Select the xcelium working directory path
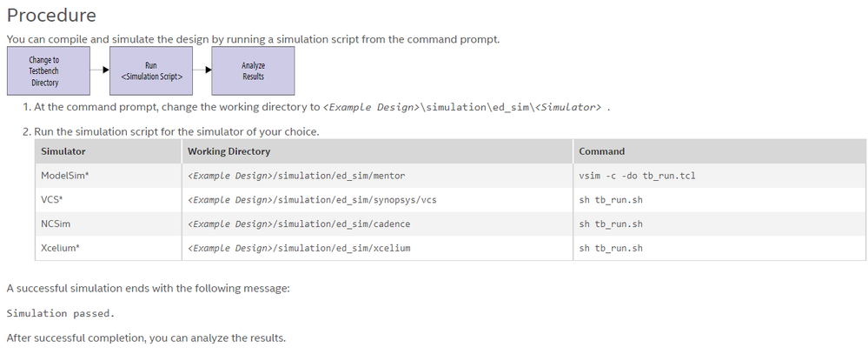 point(299,248)
